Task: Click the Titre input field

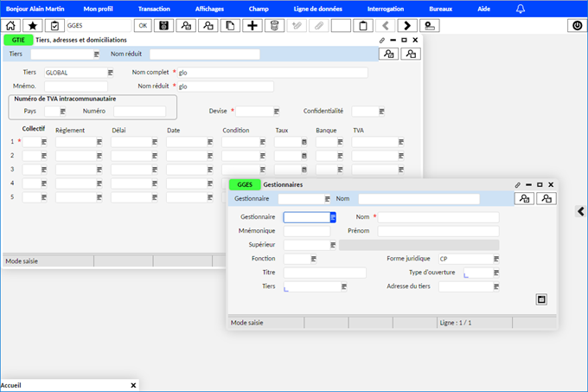Action: tap(325, 273)
